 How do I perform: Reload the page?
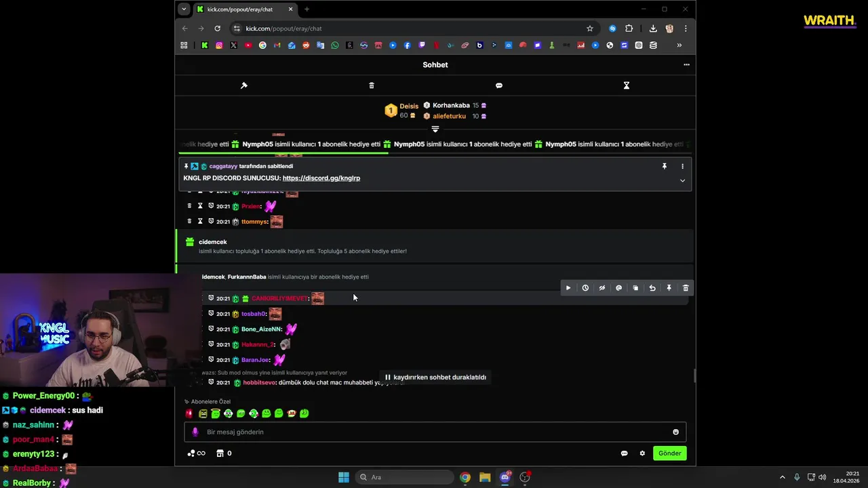click(217, 28)
